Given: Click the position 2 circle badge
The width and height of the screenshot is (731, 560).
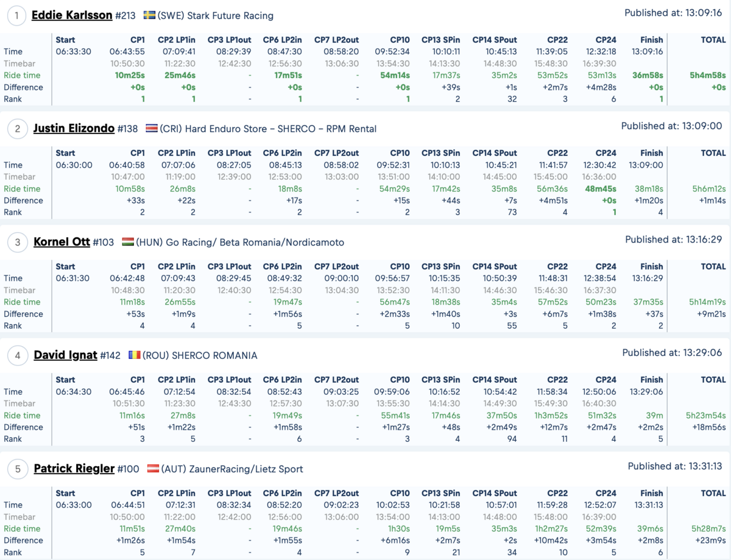Looking at the screenshot, I should pyautogui.click(x=18, y=129).
